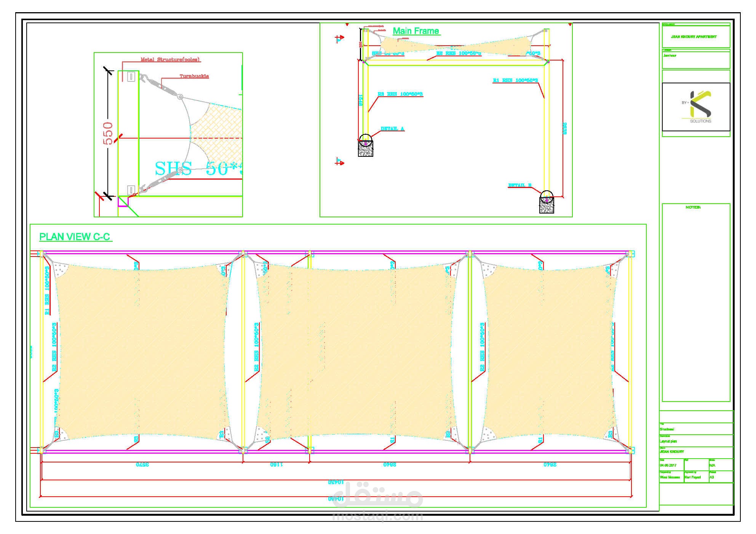Select the PLAN VIEW C-C title
The image size is (756, 534).
[75, 237]
